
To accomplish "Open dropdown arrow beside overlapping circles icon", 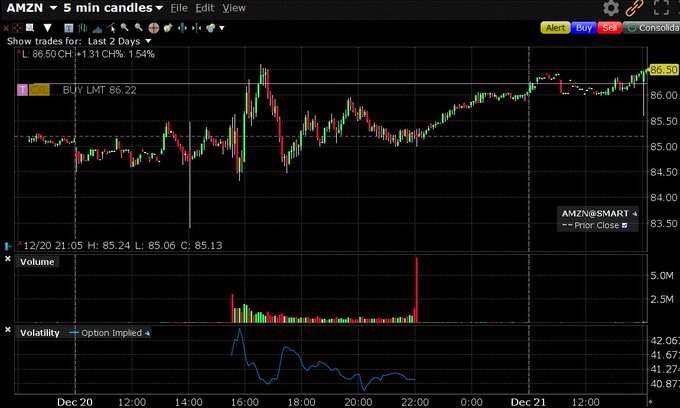I will coord(222,28).
